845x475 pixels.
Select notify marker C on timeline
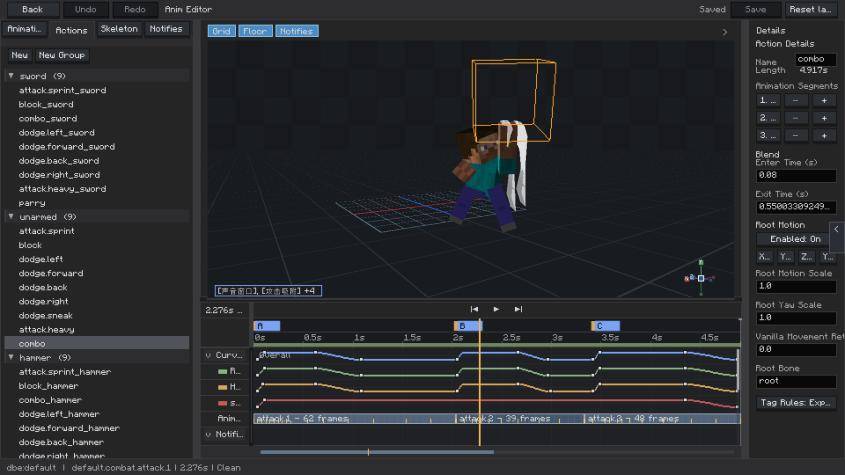(605, 326)
